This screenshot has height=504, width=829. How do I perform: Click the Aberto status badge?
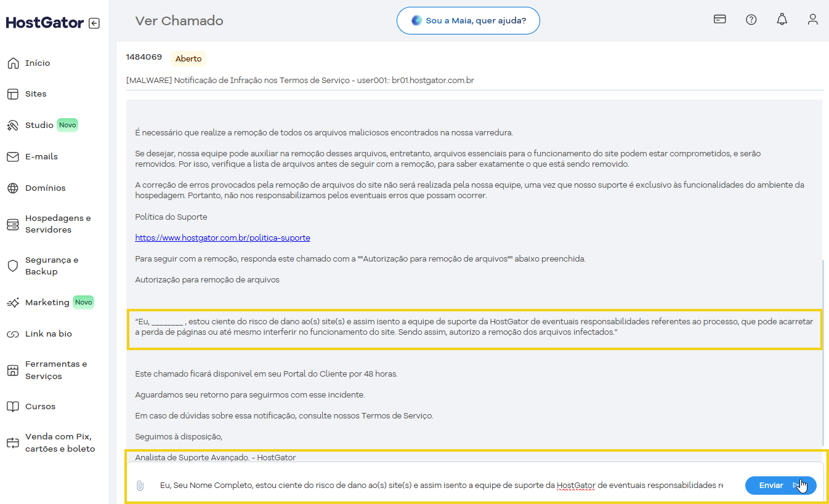click(188, 58)
